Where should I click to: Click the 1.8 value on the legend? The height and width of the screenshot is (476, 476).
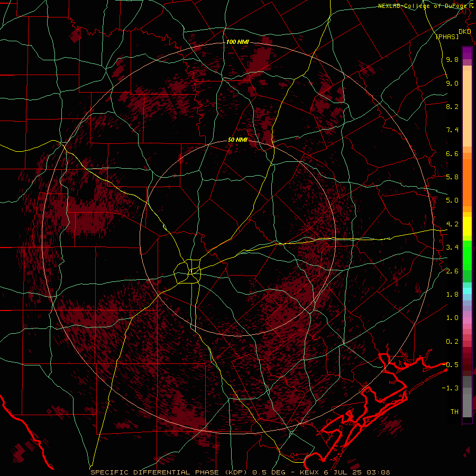click(x=452, y=295)
